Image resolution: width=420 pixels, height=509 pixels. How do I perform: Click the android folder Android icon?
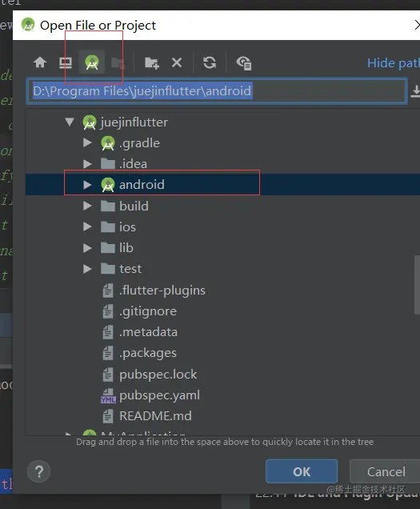[x=108, y=185]
